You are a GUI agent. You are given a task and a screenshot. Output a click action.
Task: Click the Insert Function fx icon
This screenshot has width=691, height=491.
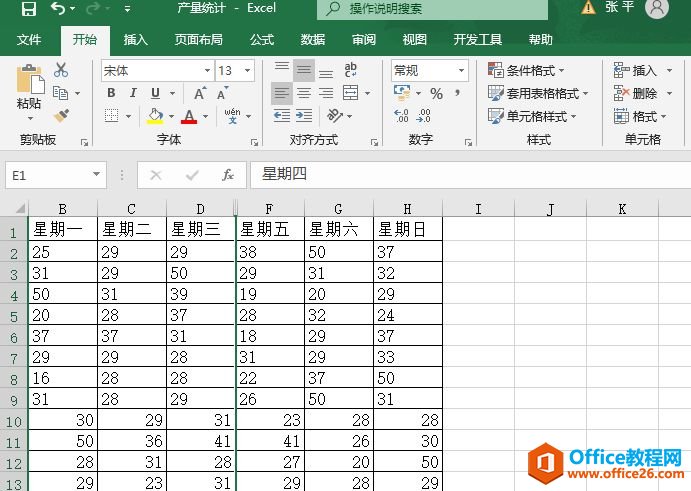(228, 175)
